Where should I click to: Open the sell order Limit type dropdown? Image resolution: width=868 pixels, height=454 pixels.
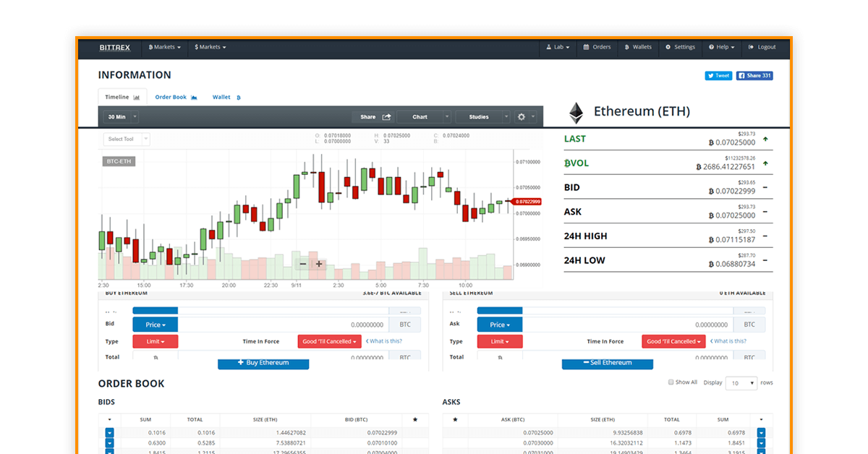click(x=499, y=341)
